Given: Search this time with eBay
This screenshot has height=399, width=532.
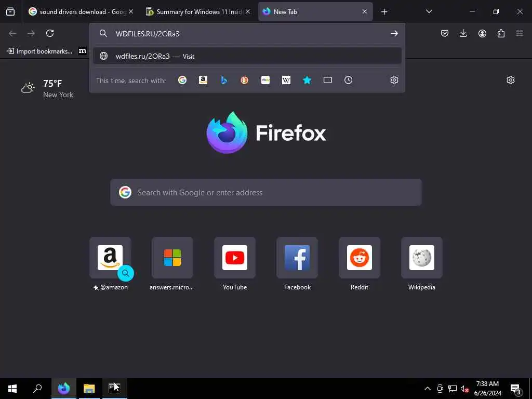Looking at the screenshot, I should tap(265, 80).
